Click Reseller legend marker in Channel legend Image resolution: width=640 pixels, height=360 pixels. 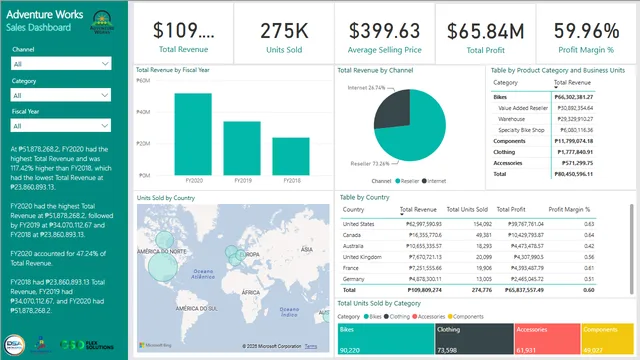tap(398, 181)
